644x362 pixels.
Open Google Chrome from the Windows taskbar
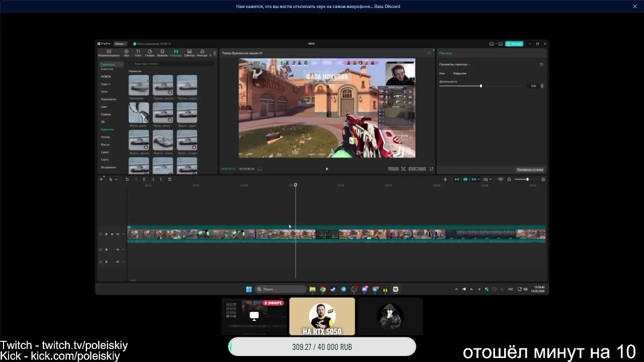323,289
